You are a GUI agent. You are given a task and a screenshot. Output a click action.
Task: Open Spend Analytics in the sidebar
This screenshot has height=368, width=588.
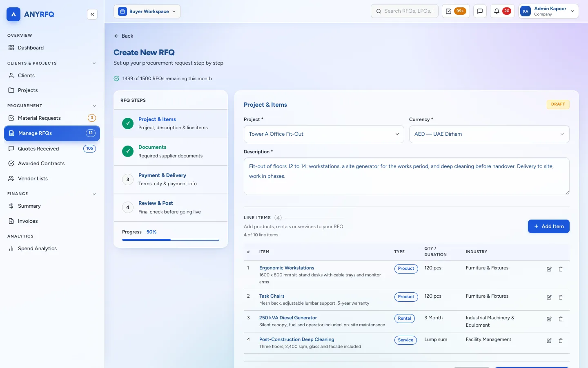[x=52, y=249]
